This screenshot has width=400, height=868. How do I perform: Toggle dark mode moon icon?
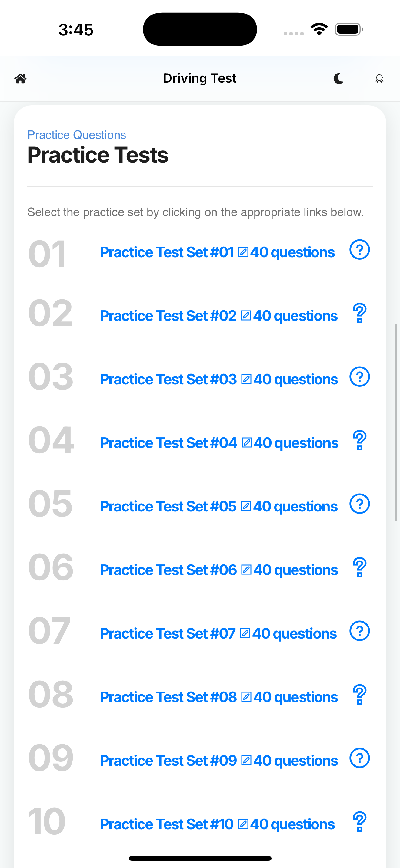338,78
